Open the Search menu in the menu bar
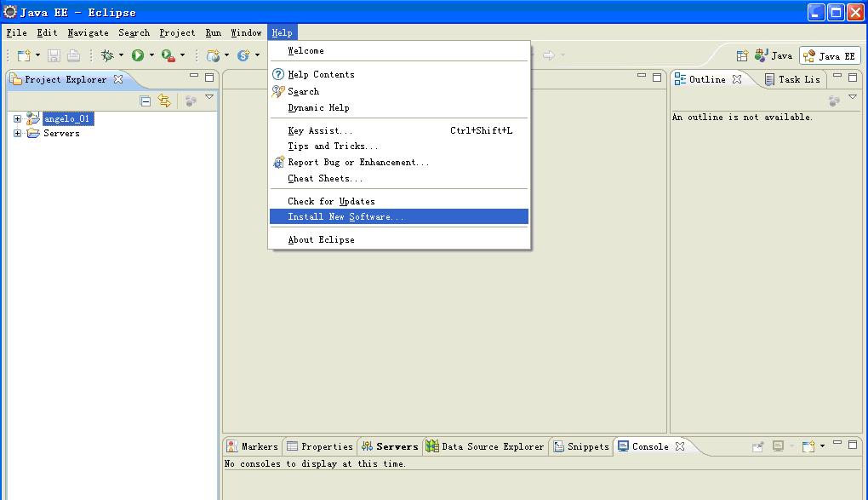 point(134,32)
